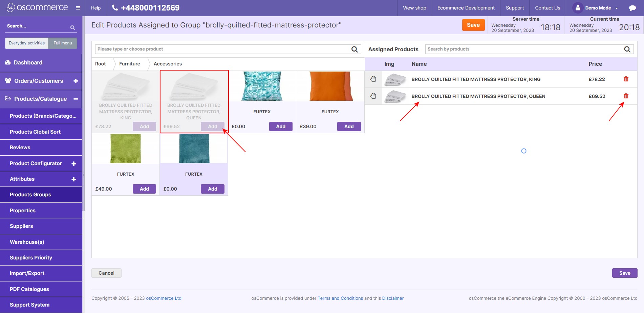Expand the Orders/Customers sidebar section
This screenshot has width=644, height=313.
(76, 81)
